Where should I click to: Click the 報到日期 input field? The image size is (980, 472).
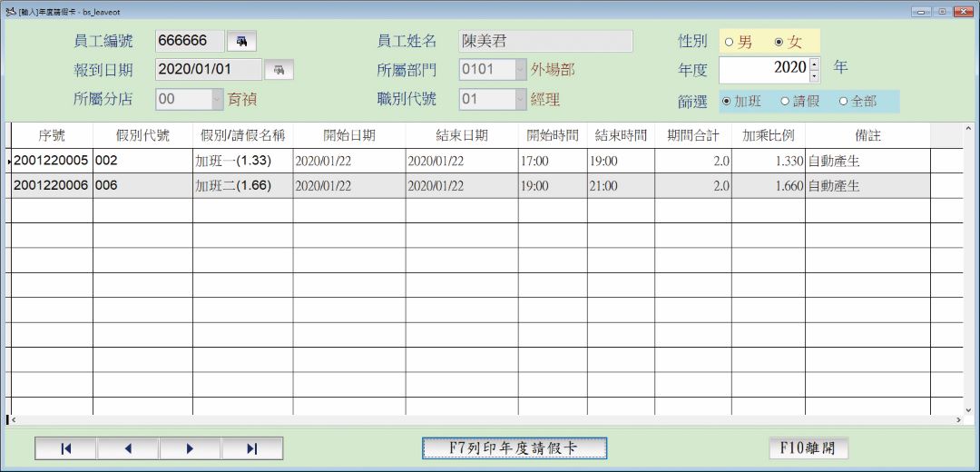click(x=209, y=69)
